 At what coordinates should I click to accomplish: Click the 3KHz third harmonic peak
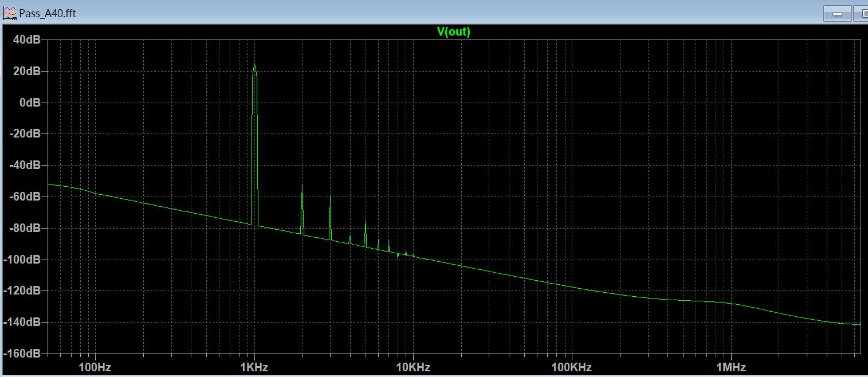[x=330, y=197]
